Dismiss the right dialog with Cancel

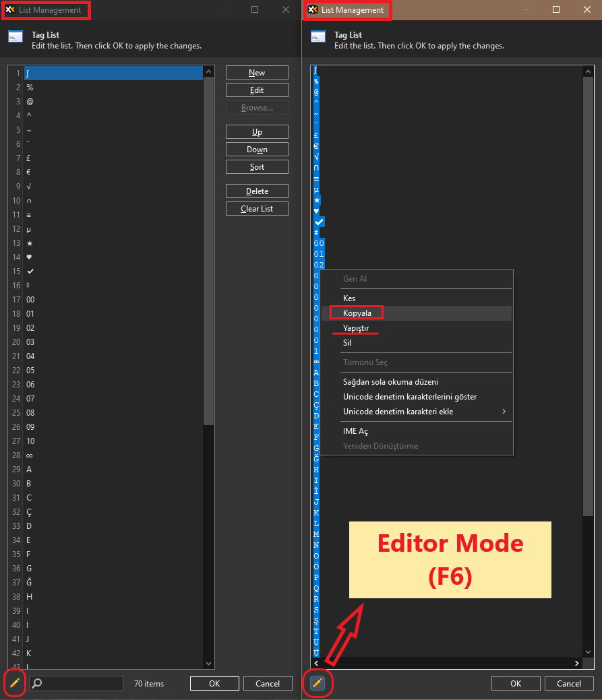(568, 683)
